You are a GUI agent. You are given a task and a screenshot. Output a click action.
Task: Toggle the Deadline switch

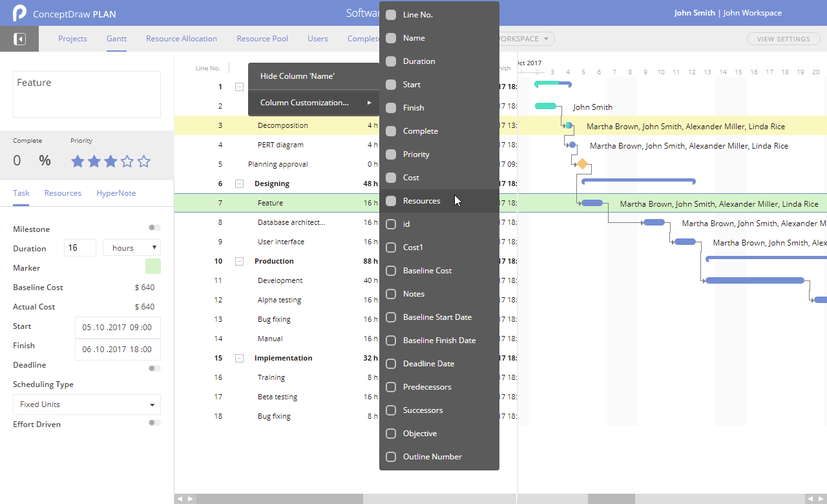(154, 368)
